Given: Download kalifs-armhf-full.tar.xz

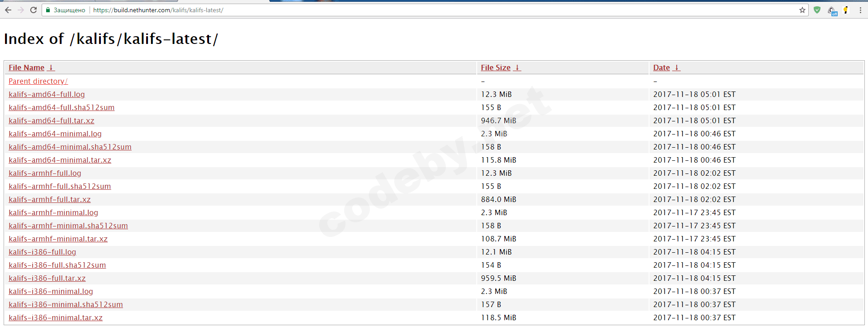Looking at the screenshot, I should [50, 199].
